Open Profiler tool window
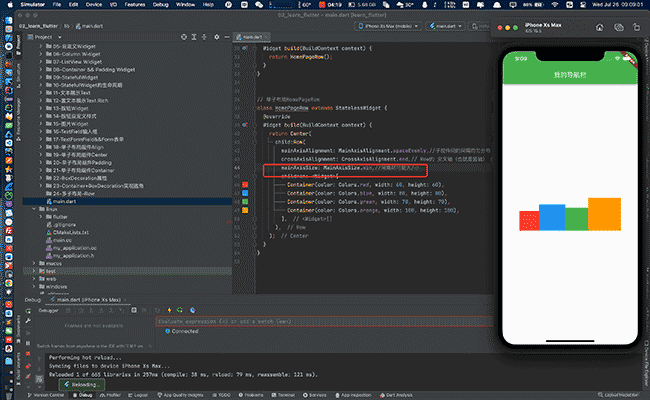 click(110, 395)
